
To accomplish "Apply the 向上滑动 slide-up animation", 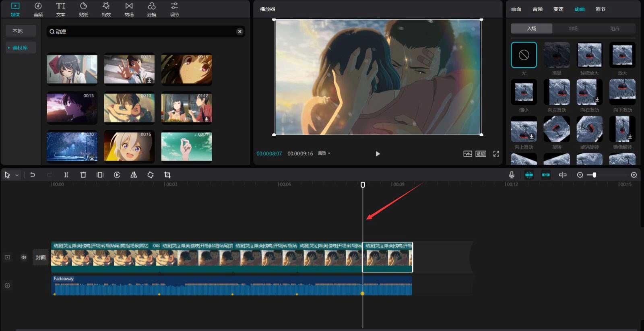I will (x=524, y=129).
